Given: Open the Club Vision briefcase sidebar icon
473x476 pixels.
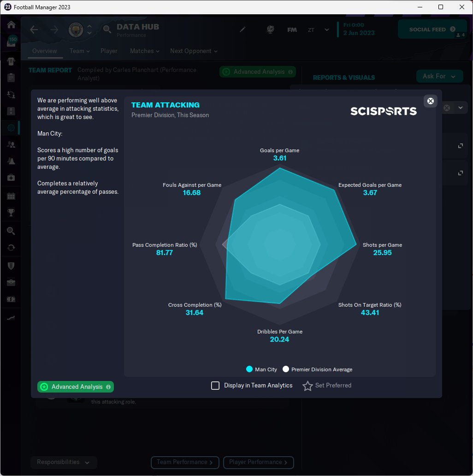Looking at the screenshot, I should [x=11, y=283].
